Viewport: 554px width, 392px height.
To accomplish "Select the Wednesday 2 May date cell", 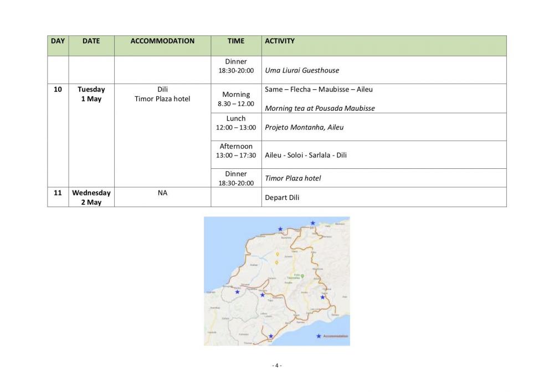I will pyautogui.click(x=91, y=198).
